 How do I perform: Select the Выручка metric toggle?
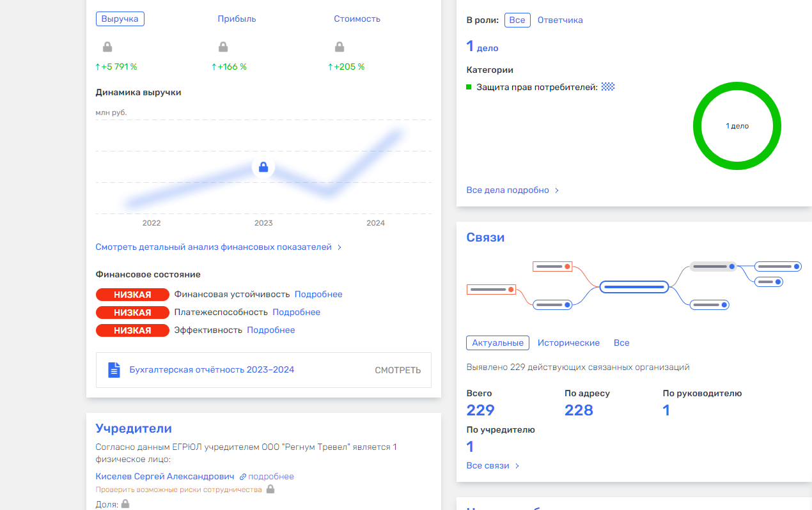(120, 19)
